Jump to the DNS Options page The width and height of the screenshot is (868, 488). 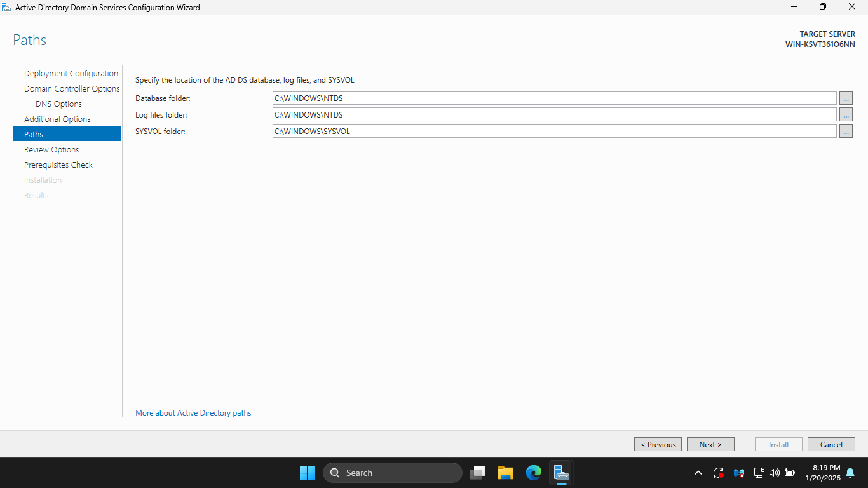[x=58, y=104]
